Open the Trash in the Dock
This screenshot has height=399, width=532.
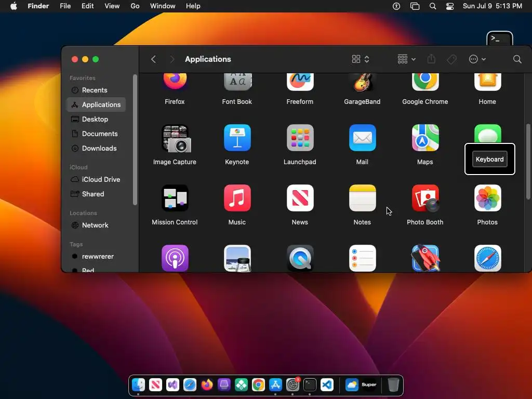click(393, 385)
